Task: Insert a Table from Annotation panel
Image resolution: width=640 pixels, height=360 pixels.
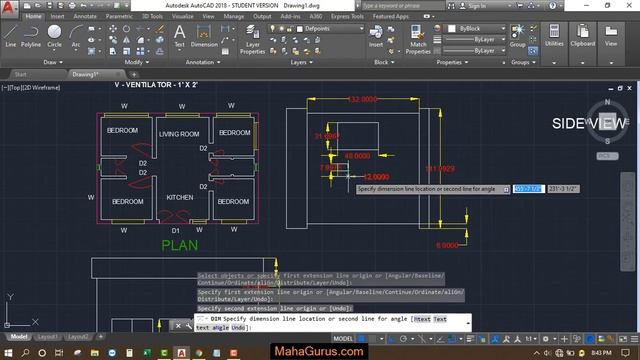Action: (225, 51)
